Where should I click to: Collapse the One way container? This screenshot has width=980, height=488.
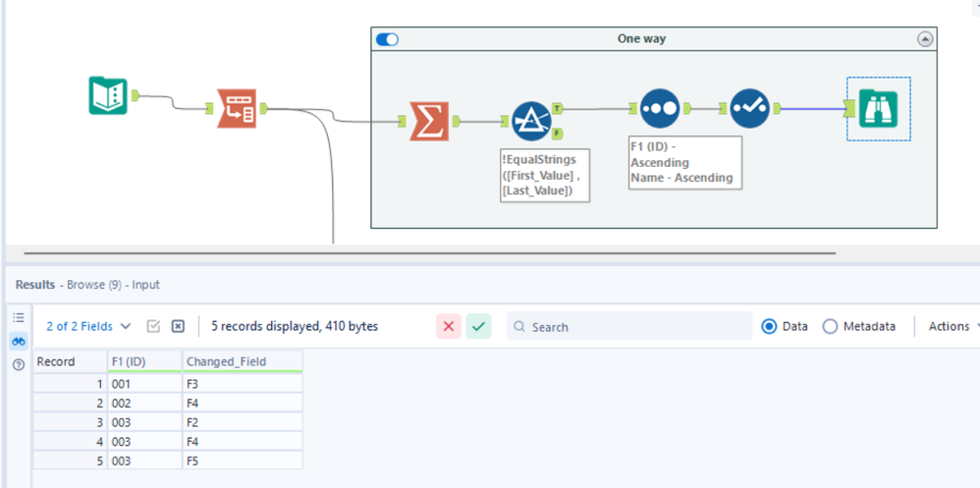(x=925, y=38)
